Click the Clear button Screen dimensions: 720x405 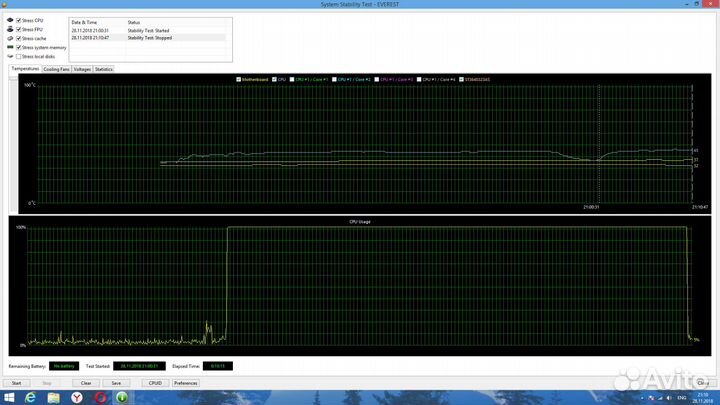[86, 383]
